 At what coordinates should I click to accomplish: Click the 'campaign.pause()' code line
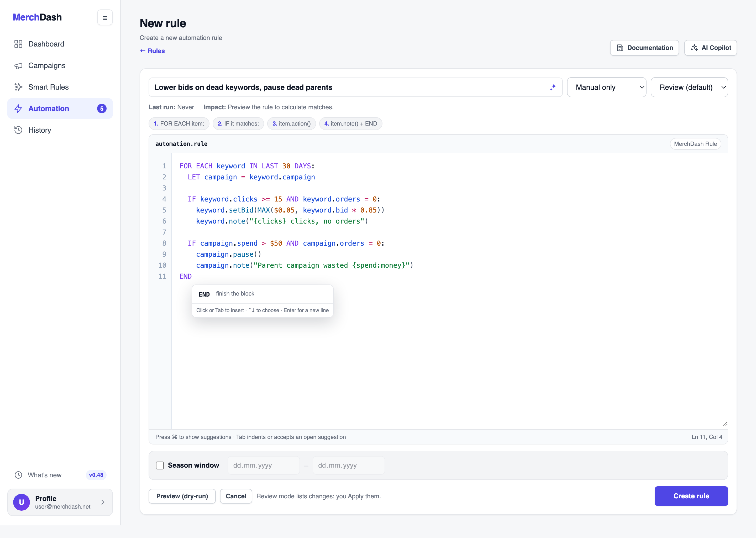[x=228, y=254]
